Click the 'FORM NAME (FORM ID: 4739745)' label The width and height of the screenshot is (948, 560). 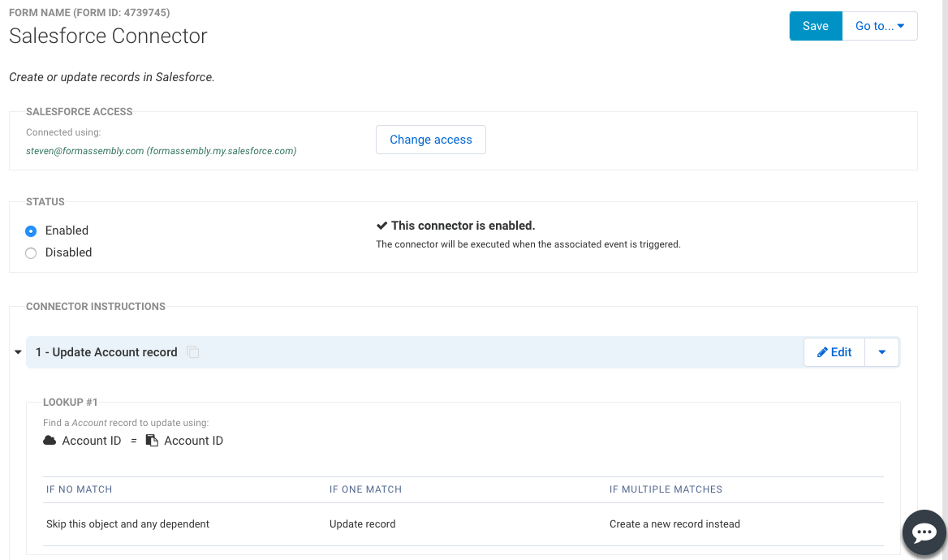(x=89, y=13)
